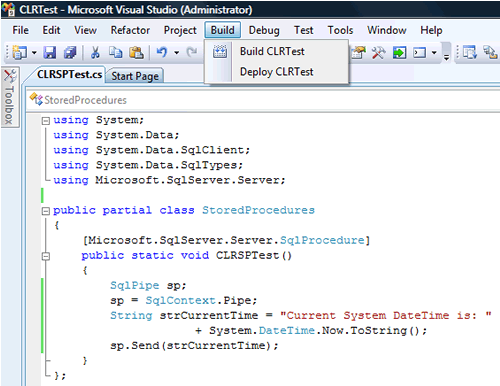Open the StoredProcedures type dropdown
The image size is (500, 386).
263,100
